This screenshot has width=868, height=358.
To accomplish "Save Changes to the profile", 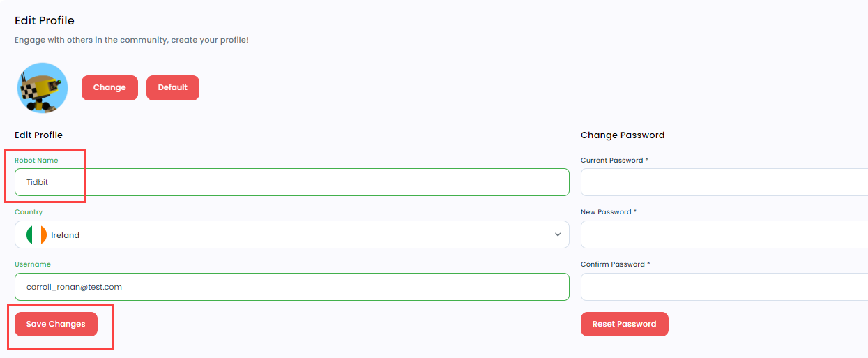I will coord(56,324).
